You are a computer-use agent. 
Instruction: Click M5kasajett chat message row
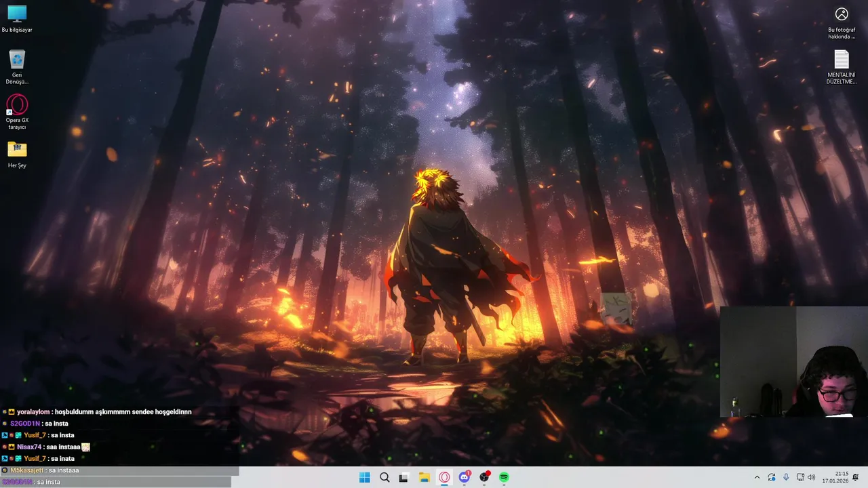click(119, 470)
